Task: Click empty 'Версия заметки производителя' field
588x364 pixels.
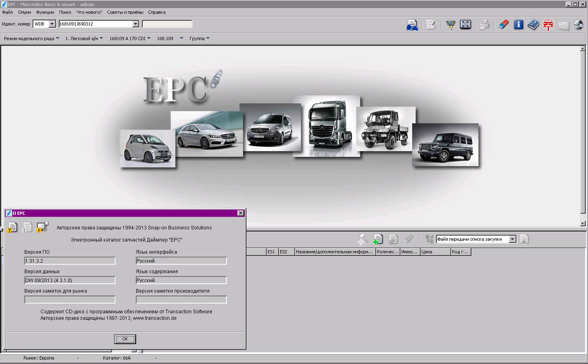Action: [181, 300]
